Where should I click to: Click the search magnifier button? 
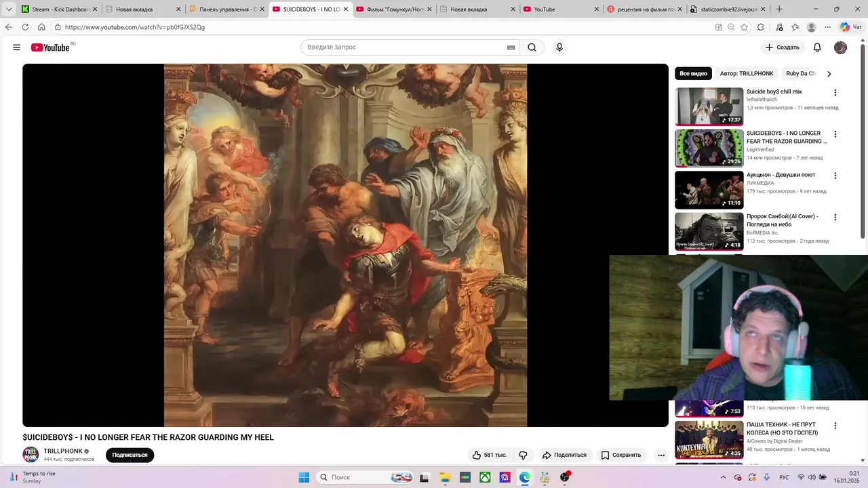[x=532, y=47]
